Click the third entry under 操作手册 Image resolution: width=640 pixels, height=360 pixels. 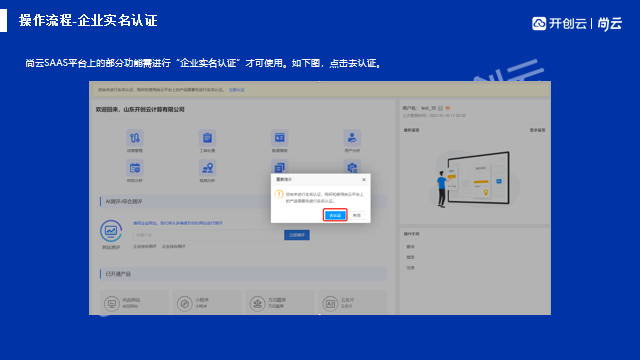[x=410, y=268]
